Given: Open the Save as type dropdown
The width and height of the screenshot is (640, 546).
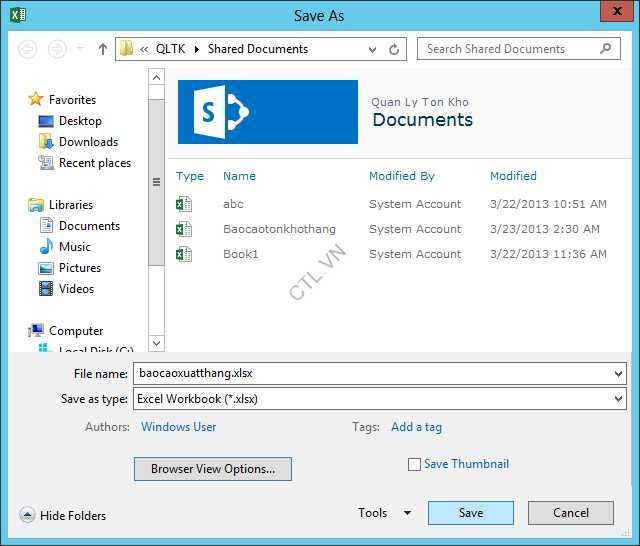Looking at the screenshot, I should tap(619, 399).
